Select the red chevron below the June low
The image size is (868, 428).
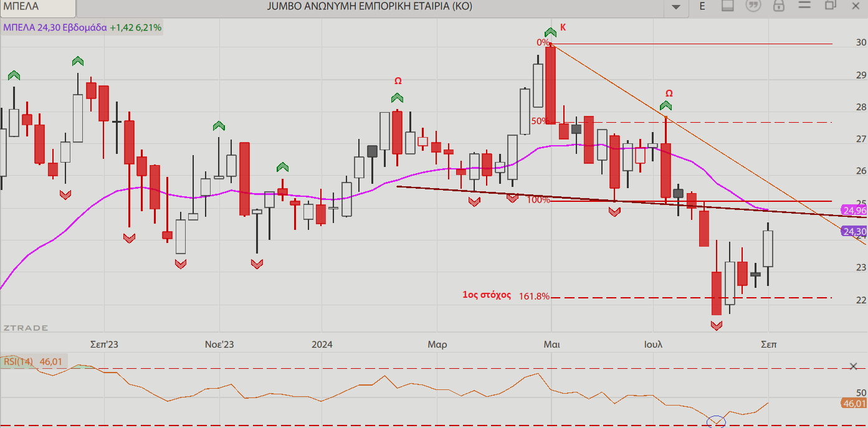click(614, 212)
